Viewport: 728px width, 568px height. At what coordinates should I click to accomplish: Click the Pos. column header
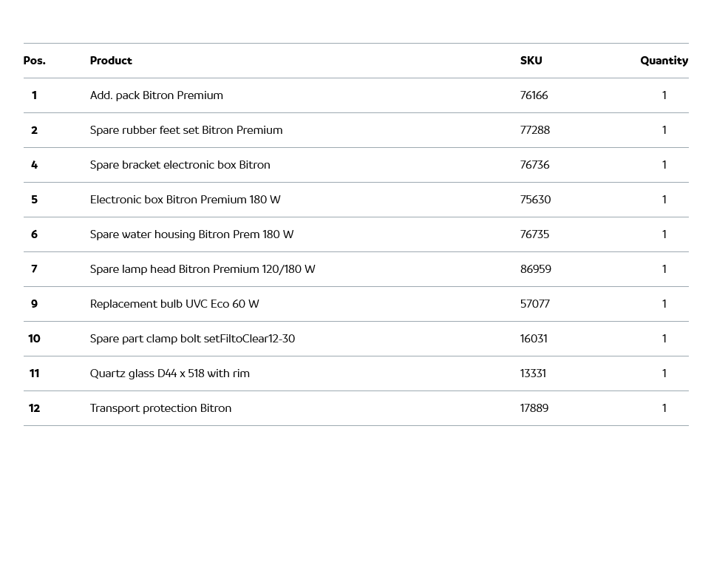tap(34, 61)
